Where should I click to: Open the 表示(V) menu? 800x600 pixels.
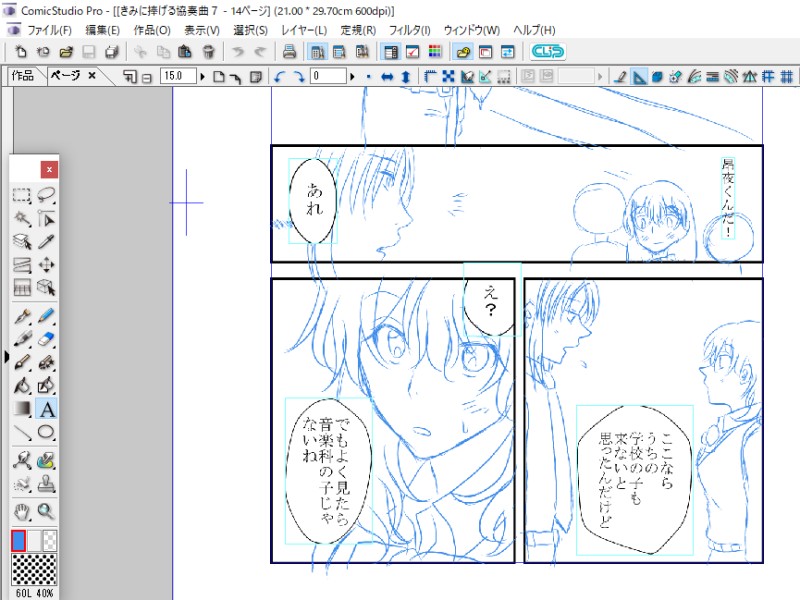click(x=202, y=30)
